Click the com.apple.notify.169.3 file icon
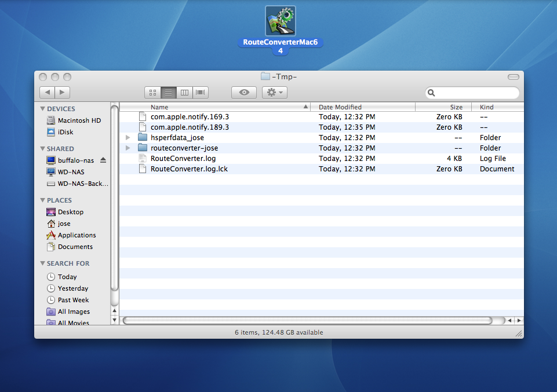The image size is (557, 392). [x=143, y=116]
